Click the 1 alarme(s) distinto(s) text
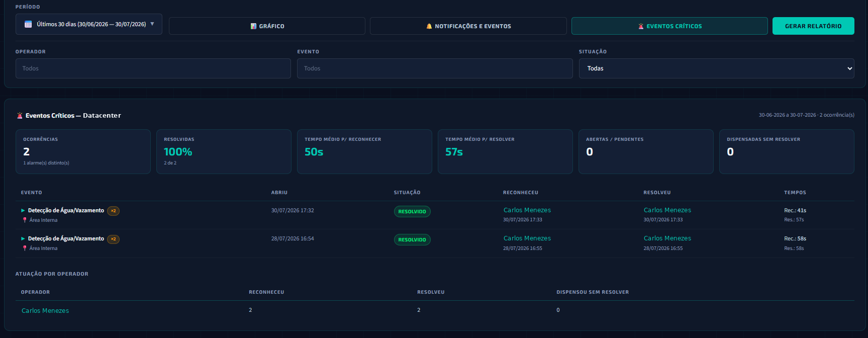Screen dimensions: 868x338 tap(46, 163)
